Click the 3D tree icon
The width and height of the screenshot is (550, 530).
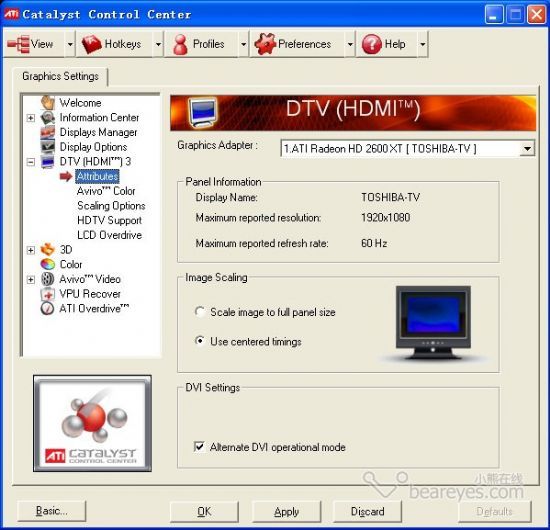47,249
